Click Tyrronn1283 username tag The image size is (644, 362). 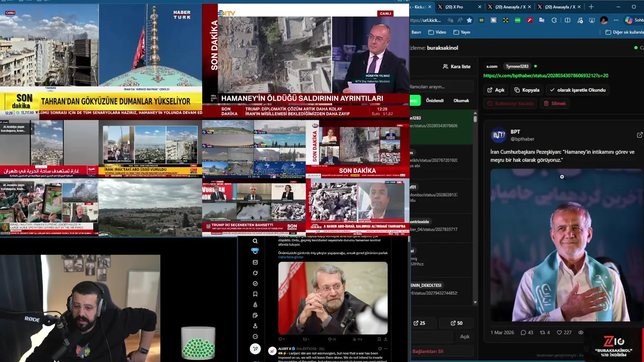517,66
